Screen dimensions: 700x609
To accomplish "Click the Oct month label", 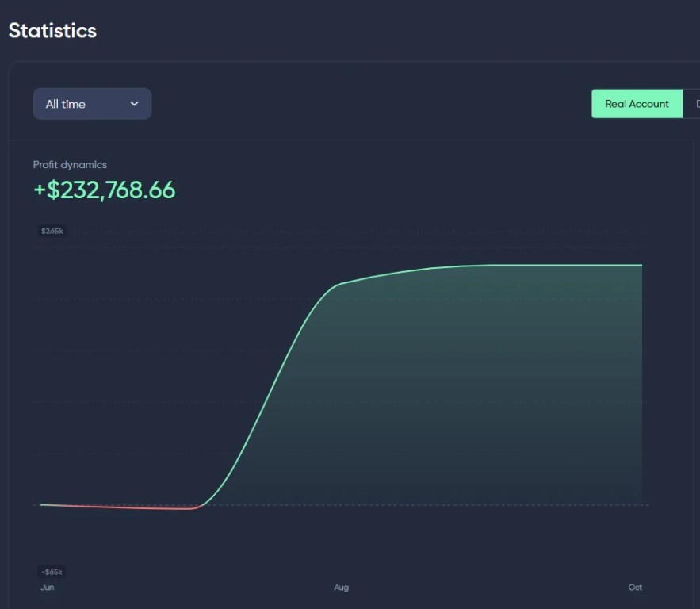I will pos(635,587).
